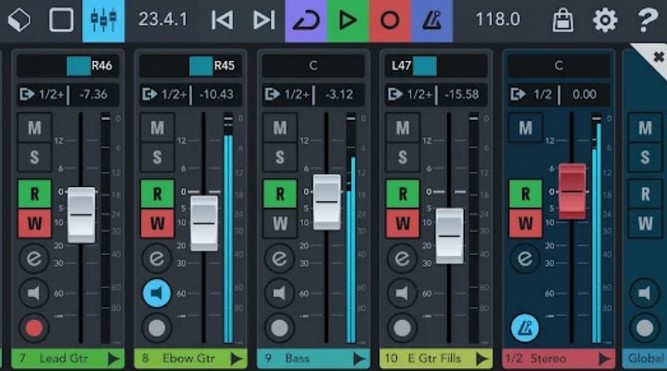Viewport: 667px width, 371px height.
Task: Close the panel with the corner X
Action: [x=658, y=56]
